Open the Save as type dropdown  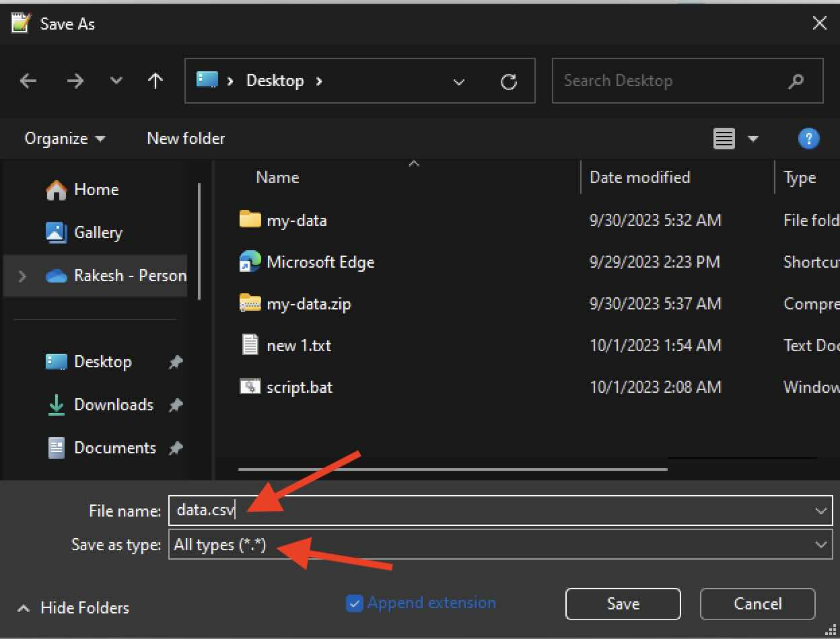(x=820, y=545)
